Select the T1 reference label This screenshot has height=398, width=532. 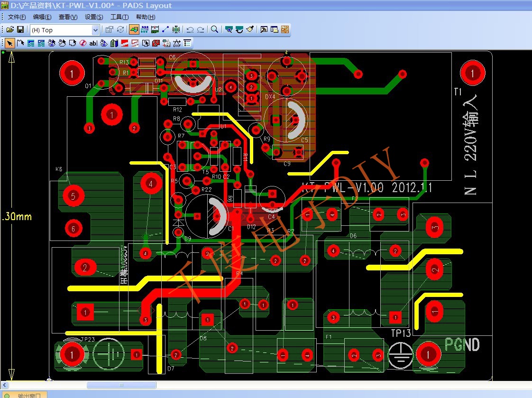click(x=458, y=92)
